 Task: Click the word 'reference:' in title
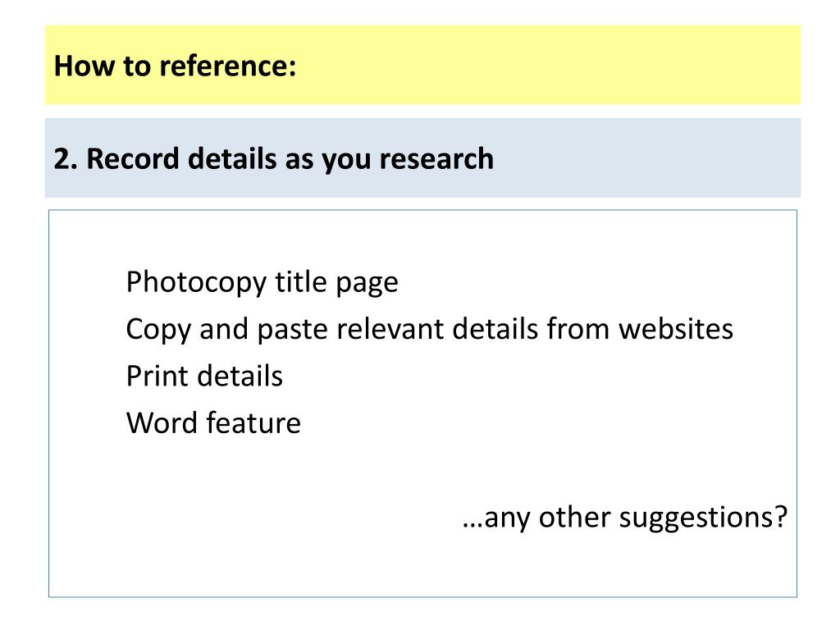tap(228, 66)
